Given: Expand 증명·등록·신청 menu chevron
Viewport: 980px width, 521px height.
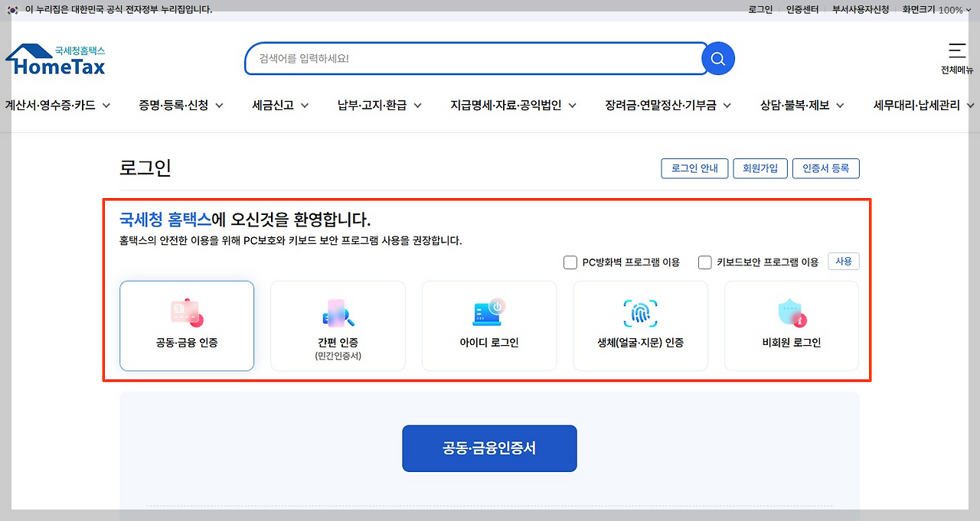Looking at the screenshot, I should [219, 106].
